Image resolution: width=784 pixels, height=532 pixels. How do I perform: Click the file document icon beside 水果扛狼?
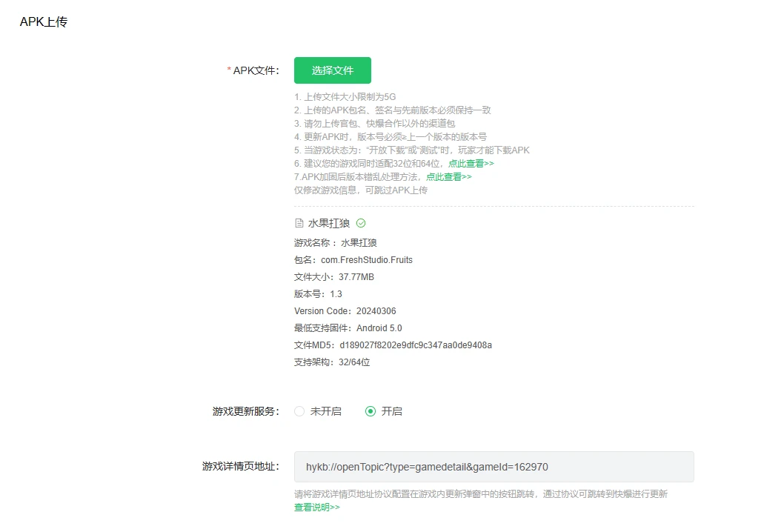(299, 223)
